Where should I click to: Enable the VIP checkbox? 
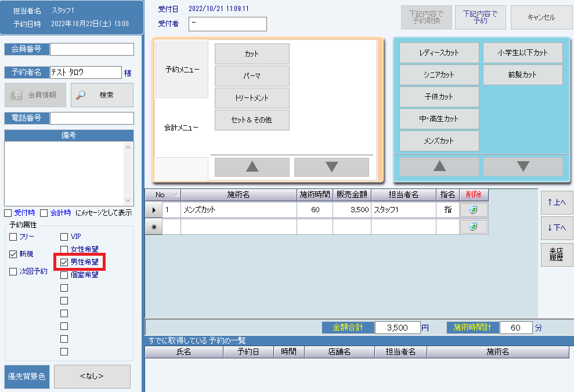coord(64,237)
